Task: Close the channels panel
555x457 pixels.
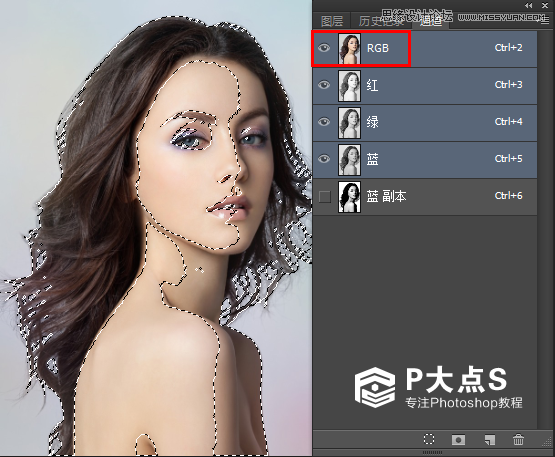Action: tap(545, 5)
